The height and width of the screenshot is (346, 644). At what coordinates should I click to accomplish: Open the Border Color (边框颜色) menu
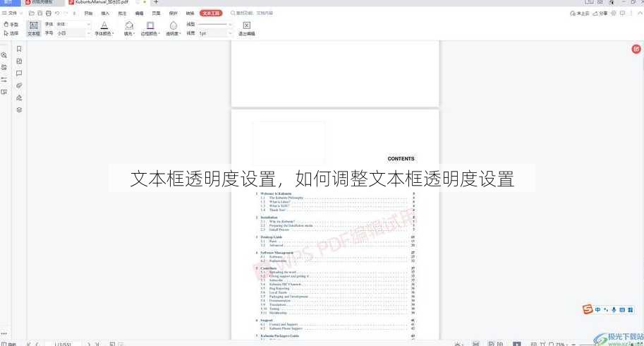click(x=150, y=29)
